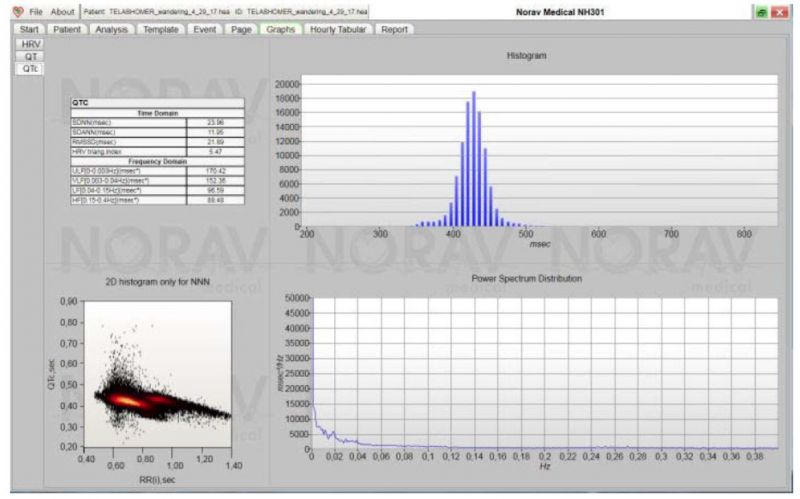The height and width of the screenshot is (499, 800).
Task: Click the RR(i),sec axis label
Action: click(157, 480)
